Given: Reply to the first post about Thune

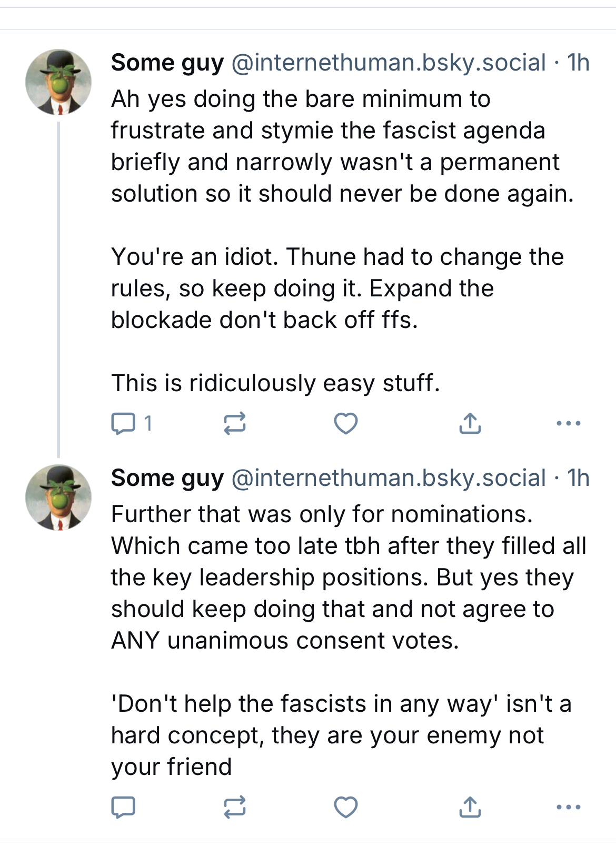Looking at the screenshot, I should pos(123,423).
